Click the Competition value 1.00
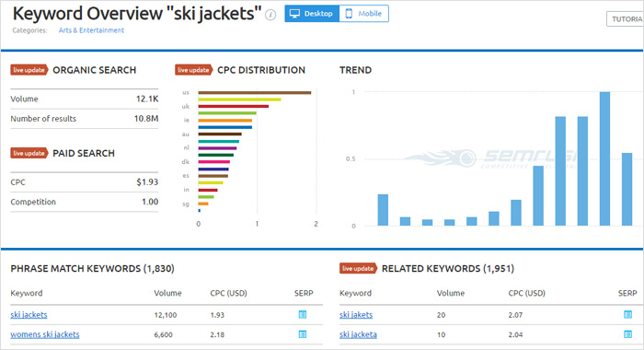The image size is (644, 350). tap(150, 202)
